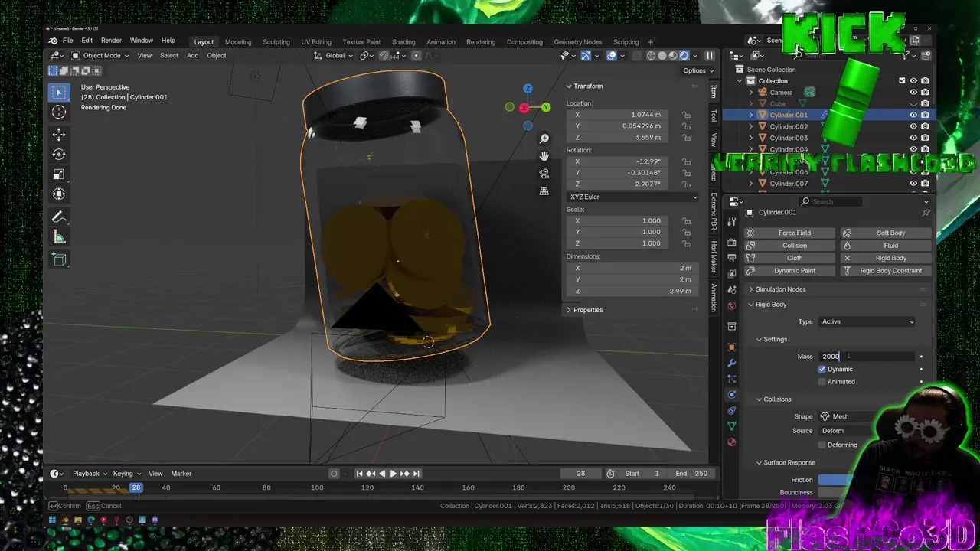Open the Render properties tab icon
This screenshot has height=551, width=980.
[731, 242]
